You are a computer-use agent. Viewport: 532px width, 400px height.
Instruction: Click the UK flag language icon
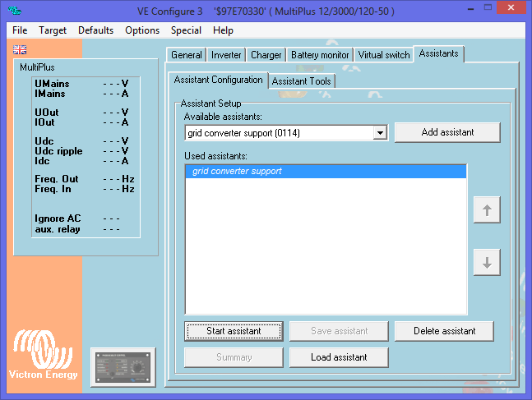coord(20,50)
